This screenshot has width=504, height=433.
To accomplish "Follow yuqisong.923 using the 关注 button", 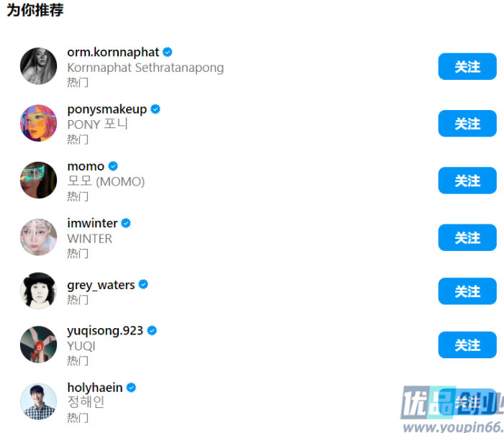I will [x=467, y=345].
